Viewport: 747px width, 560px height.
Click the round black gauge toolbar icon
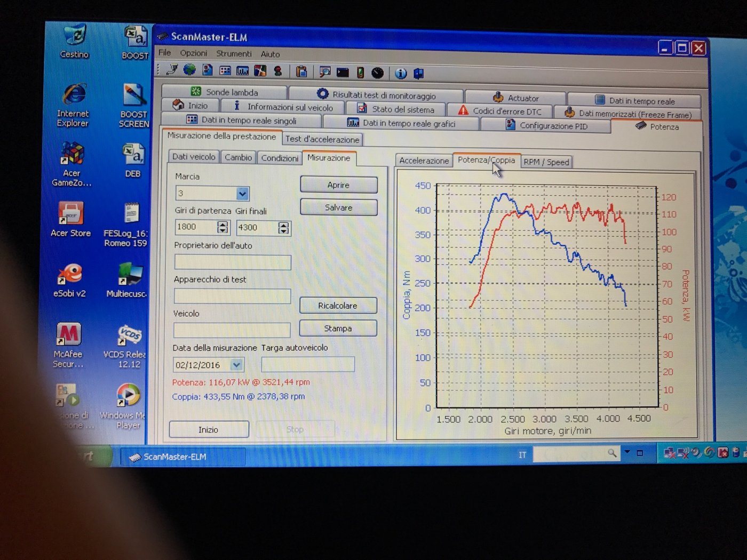pos(378,73)
